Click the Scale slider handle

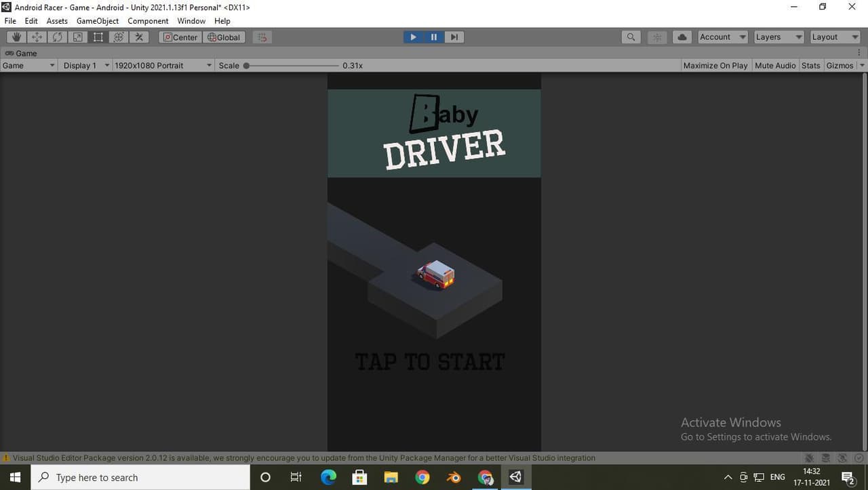pyautogui.click(x=246, y=66)
